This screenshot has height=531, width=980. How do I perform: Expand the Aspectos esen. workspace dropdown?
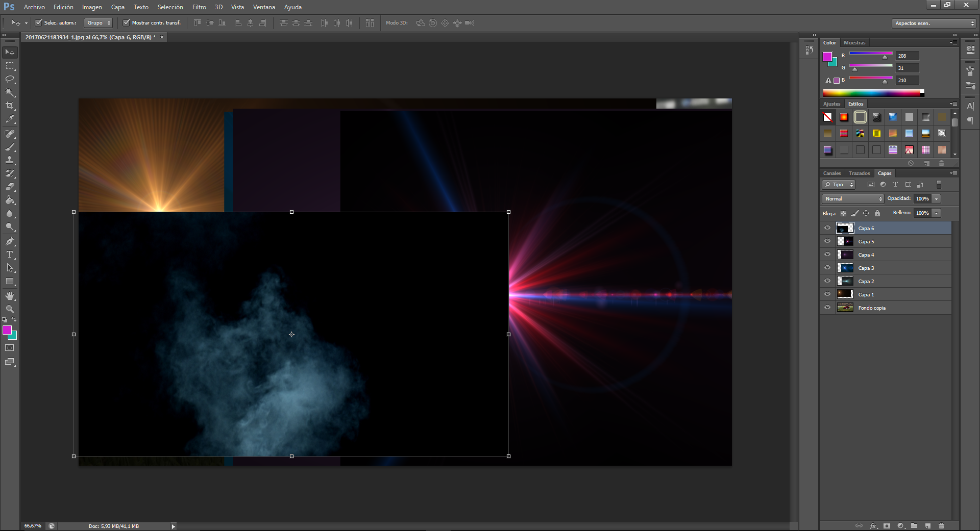click(934, 23)
